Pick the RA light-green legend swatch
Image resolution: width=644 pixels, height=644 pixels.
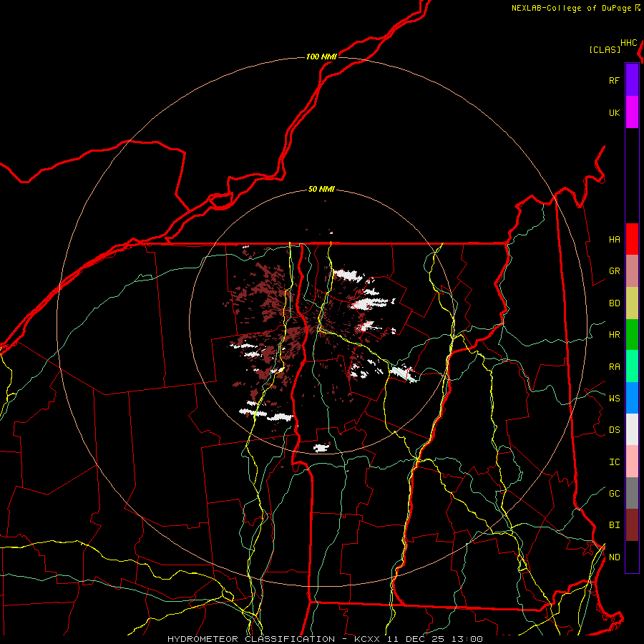click(632, 366)
